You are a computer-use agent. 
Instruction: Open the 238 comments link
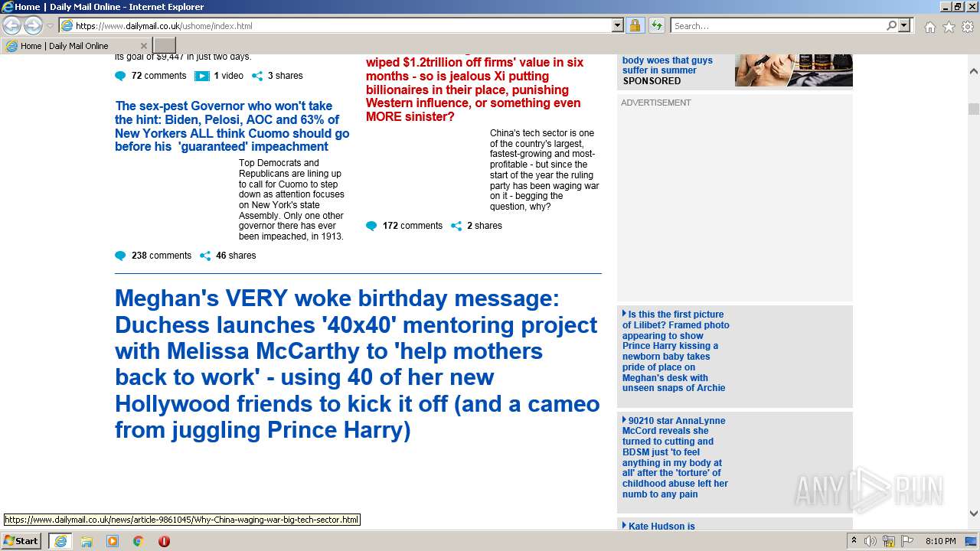(162, 256)
